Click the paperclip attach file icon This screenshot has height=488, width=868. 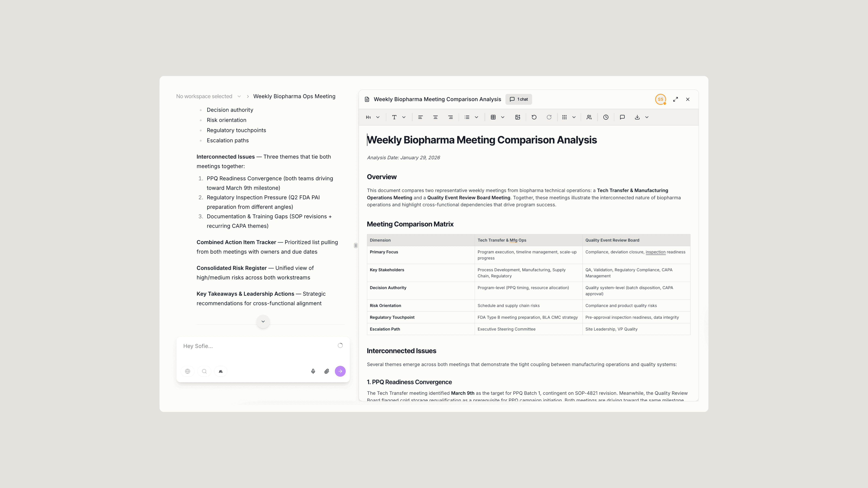coord(327,371)
